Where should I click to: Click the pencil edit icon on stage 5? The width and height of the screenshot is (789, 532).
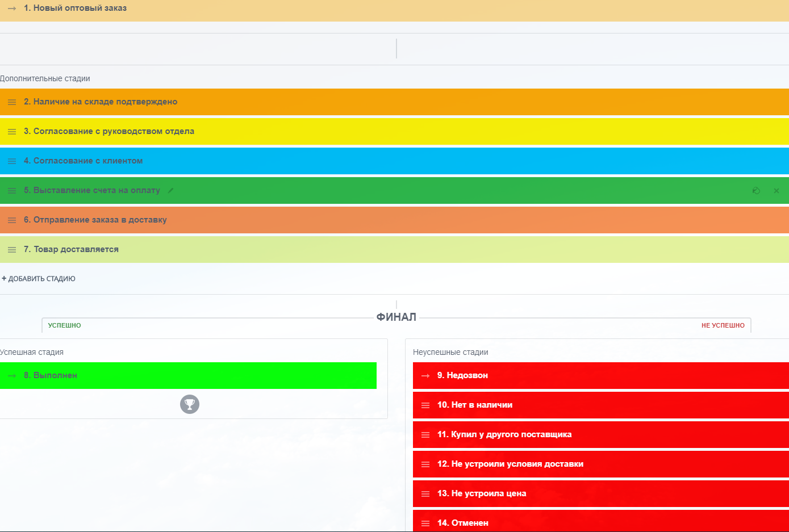[x=171, y=191]
